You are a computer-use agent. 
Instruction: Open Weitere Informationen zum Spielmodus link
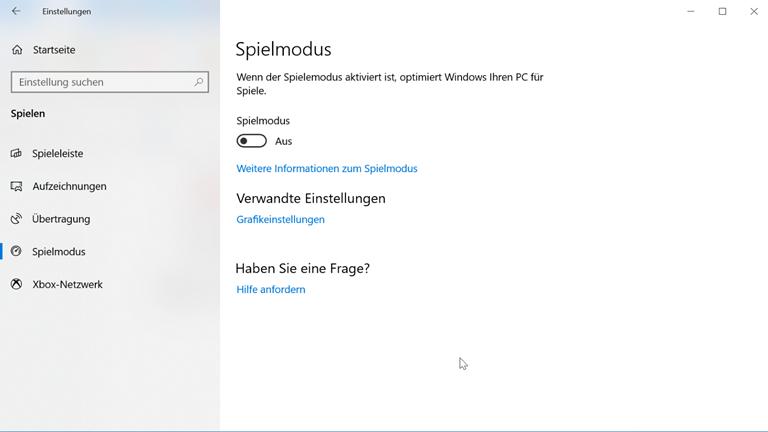[327, 169]
